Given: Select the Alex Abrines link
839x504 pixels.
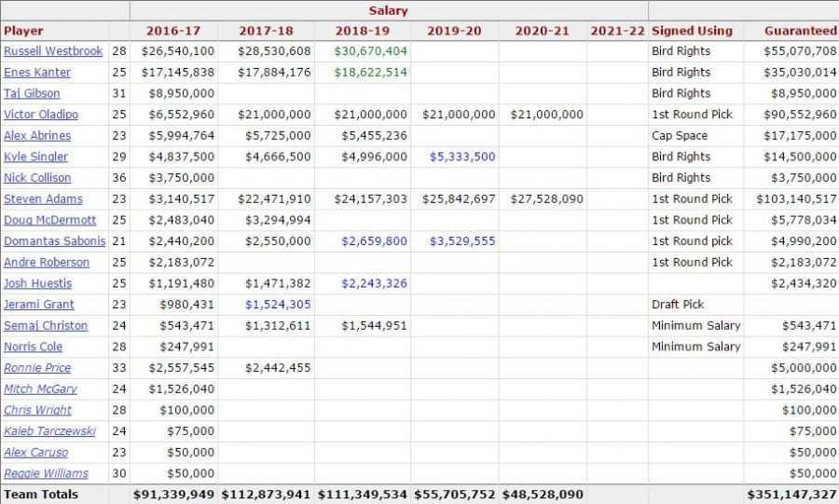Looking at the screenshot, I should tap(37, 136).
